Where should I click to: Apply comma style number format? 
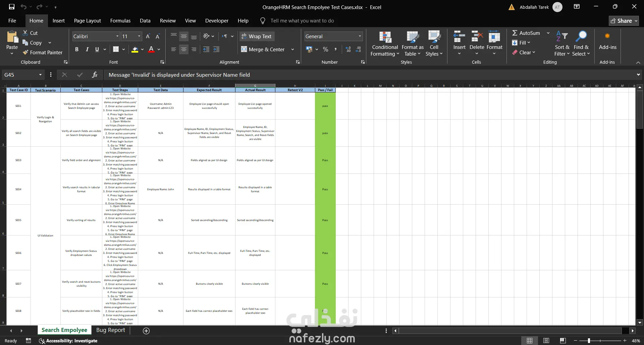click(335, 49)
